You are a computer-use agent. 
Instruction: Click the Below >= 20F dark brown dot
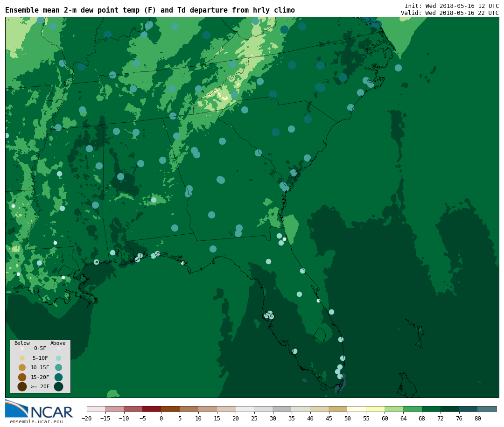pyautogui.click(x=22, y=386)
